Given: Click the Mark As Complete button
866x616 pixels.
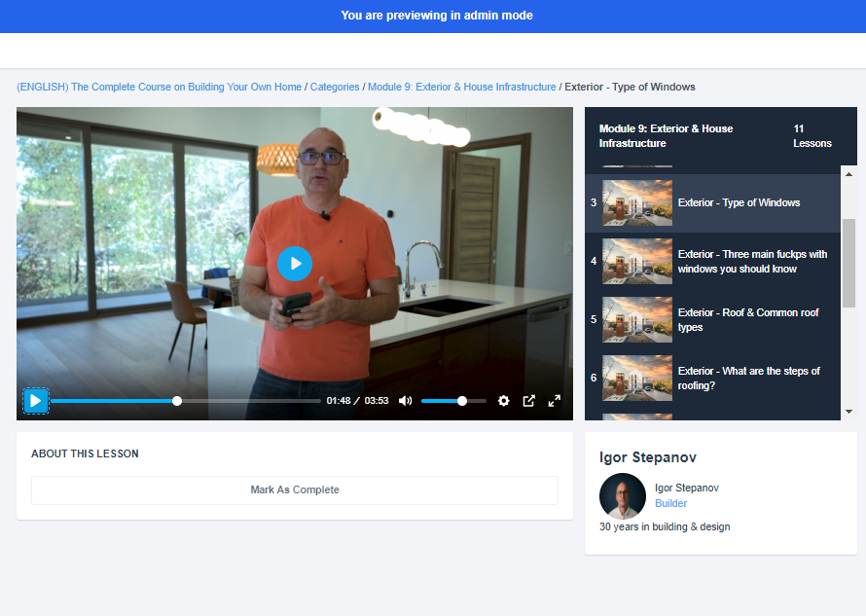Looking at the screenshot, I should pyautogui.click(x=295, y=490).
